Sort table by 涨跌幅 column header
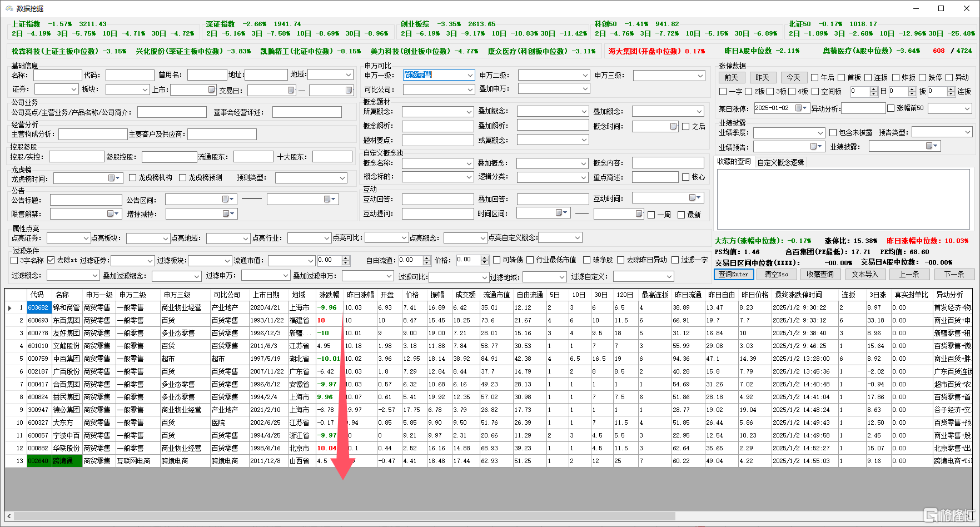This screenshot has height=527, width=980. (x=329, y=295)
